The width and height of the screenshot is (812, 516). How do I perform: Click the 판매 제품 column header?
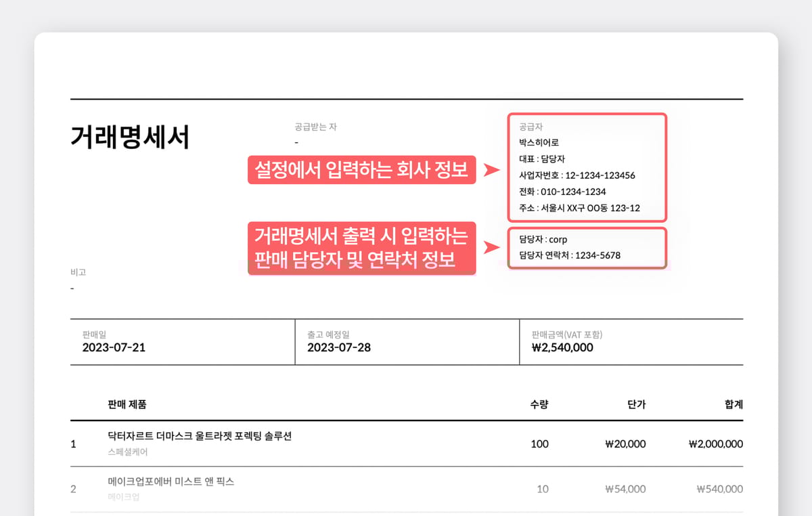pyautogui.click(x=127, y=404)
